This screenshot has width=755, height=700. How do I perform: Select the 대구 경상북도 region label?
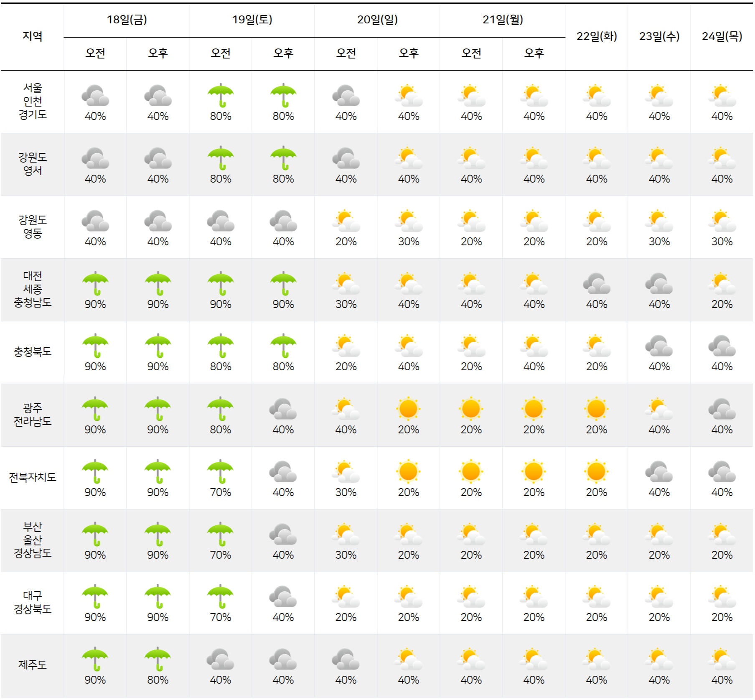point(33,602)
